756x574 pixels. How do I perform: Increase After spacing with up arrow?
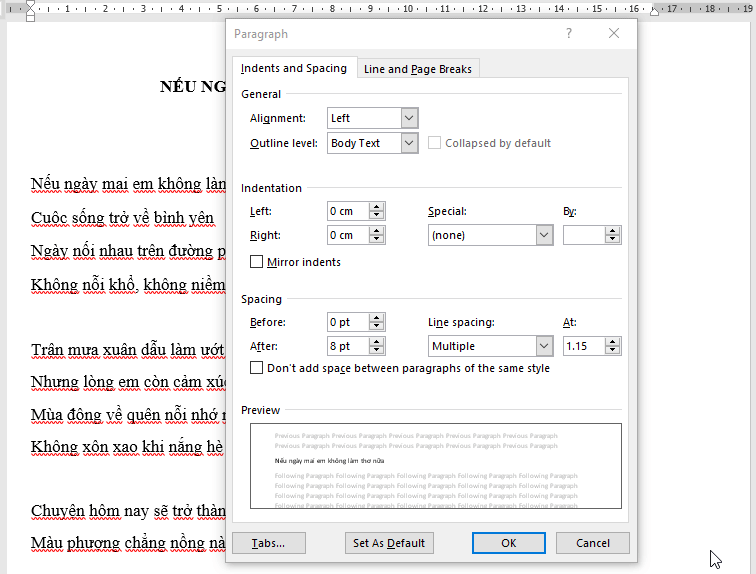coord(377,342)
